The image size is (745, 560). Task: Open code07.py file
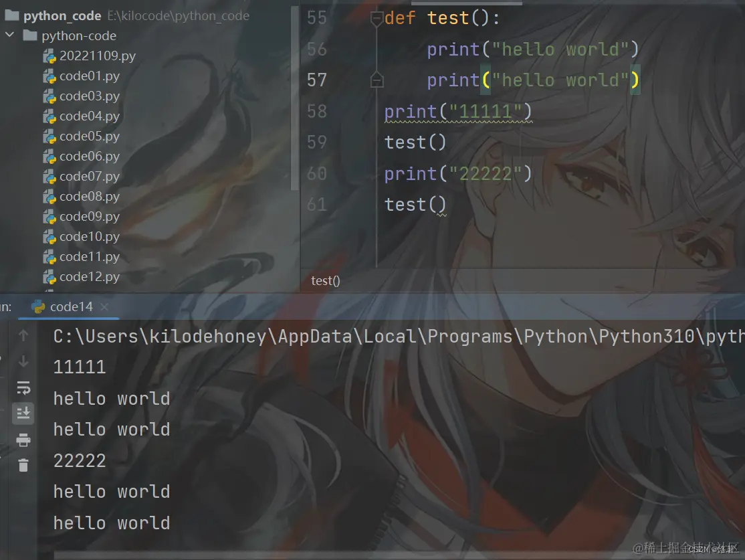(x=90, y=177)
